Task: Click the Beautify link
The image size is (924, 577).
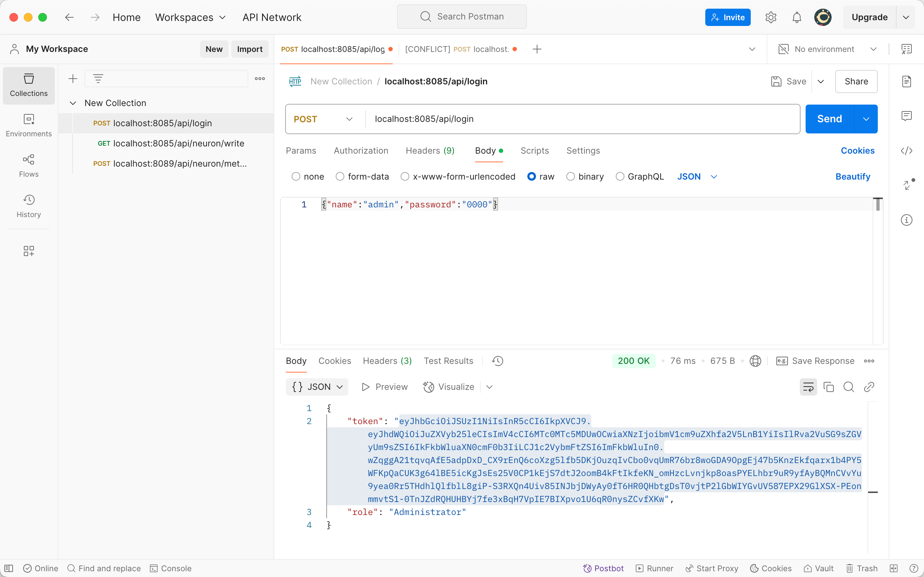Action: [853, 177]
